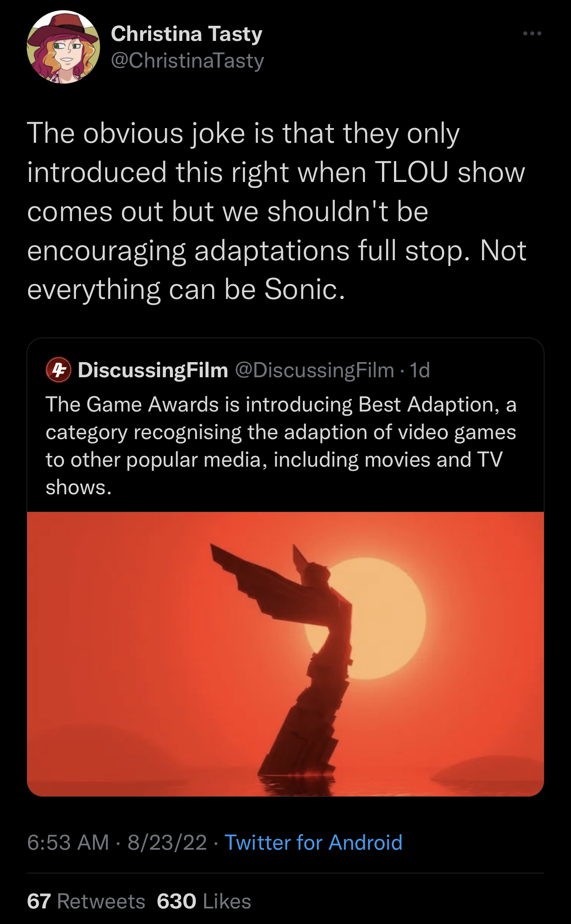Open the three-dot more options menu

532,34
